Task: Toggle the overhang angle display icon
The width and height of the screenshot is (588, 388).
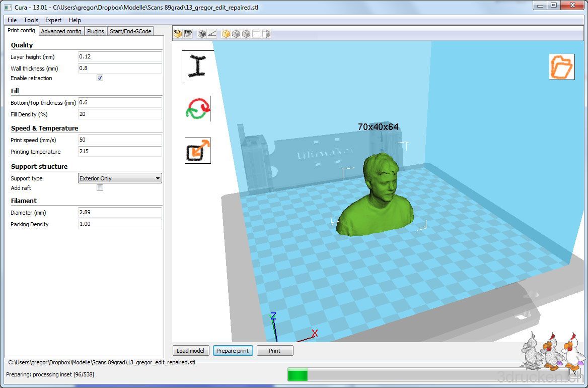Action: pos(212,34)
